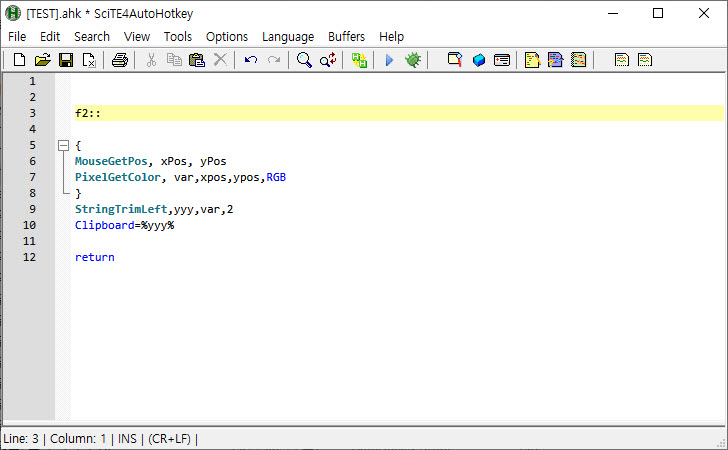Save the script with the floppy disk icon

pyautogui.click(x=65, y=60)
